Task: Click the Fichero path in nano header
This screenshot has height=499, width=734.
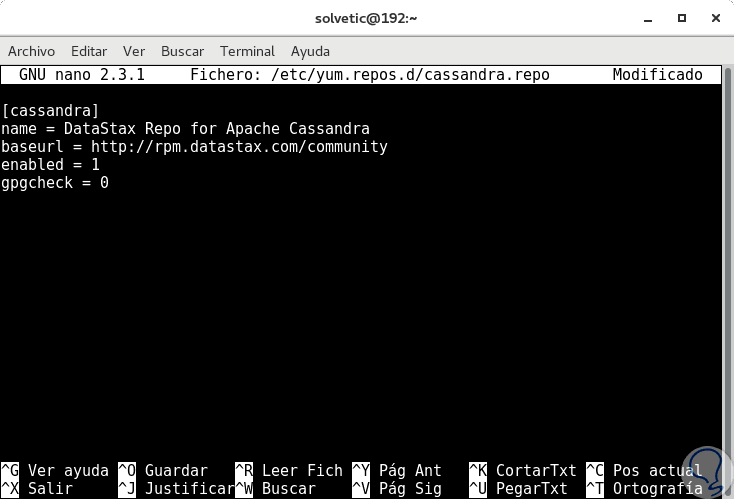Action: pyautogui.click(x=370, y=75)
